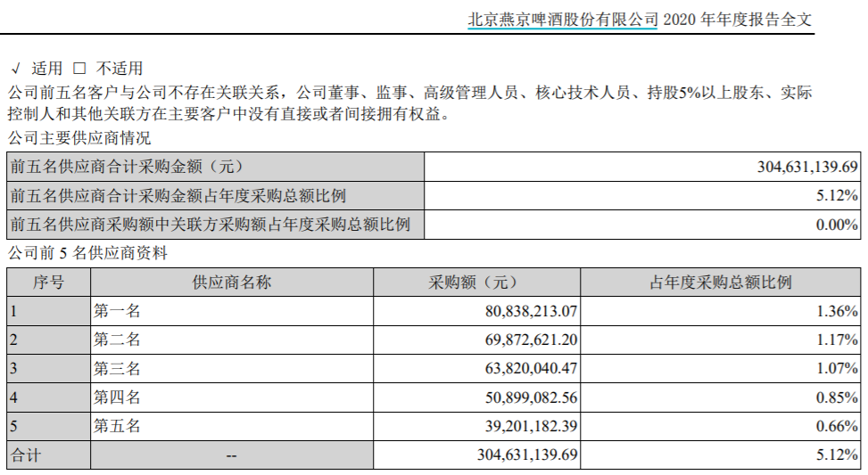
Task: Click the 序号 column header
Action: point(48,282)
